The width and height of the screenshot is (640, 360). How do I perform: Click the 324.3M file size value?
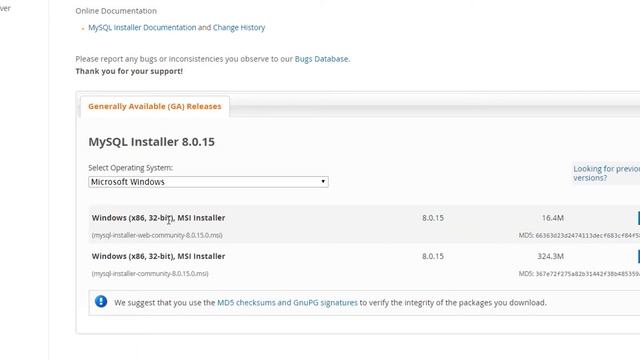550,256
